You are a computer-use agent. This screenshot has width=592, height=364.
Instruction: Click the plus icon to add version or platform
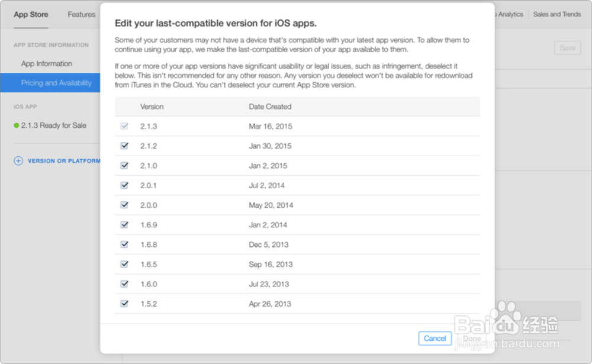point(18,160)
